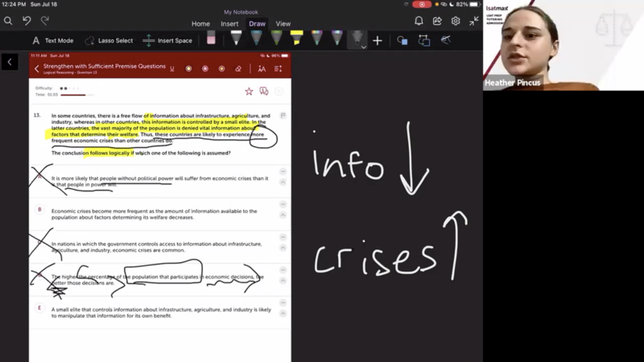Undo the last drawing stroke
The width and height of the screenshot is (644, 362).
[x=27, y=21]
